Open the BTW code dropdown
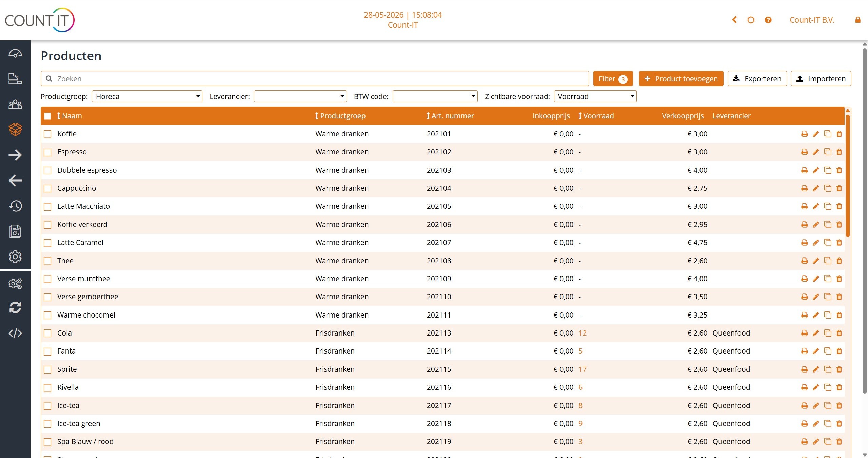 click(435, 96)
